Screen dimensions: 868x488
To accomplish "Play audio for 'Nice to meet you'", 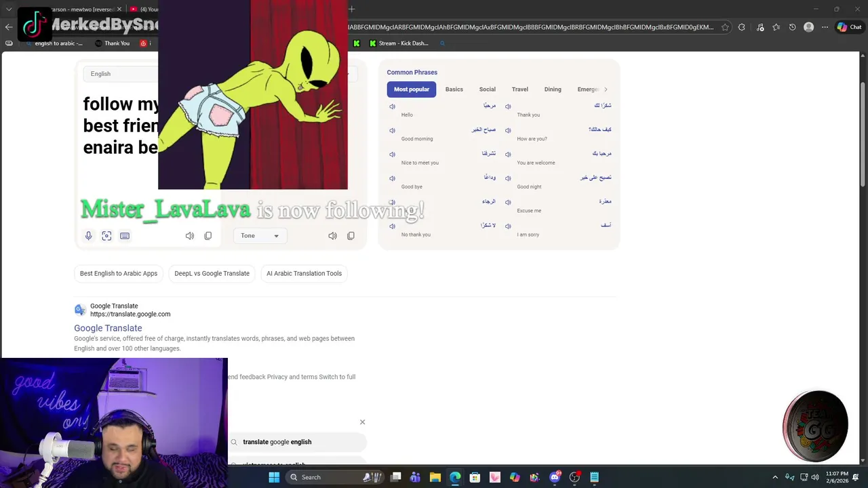I will pos(392,155).
